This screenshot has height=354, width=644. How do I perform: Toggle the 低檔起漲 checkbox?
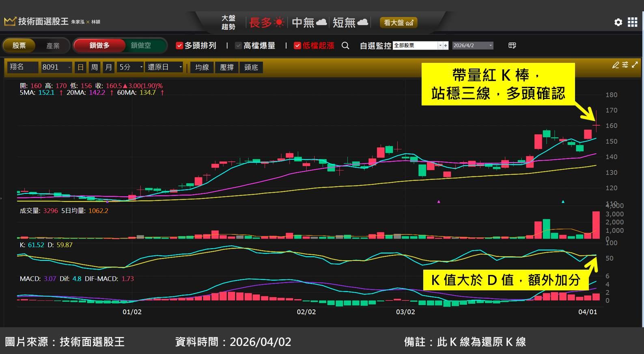(x=297, y=45)
